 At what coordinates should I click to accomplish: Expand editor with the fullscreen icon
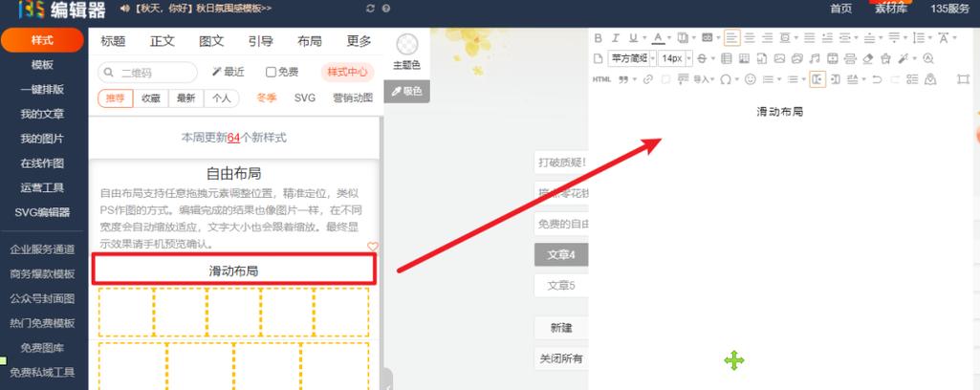(x=963, y=79)
